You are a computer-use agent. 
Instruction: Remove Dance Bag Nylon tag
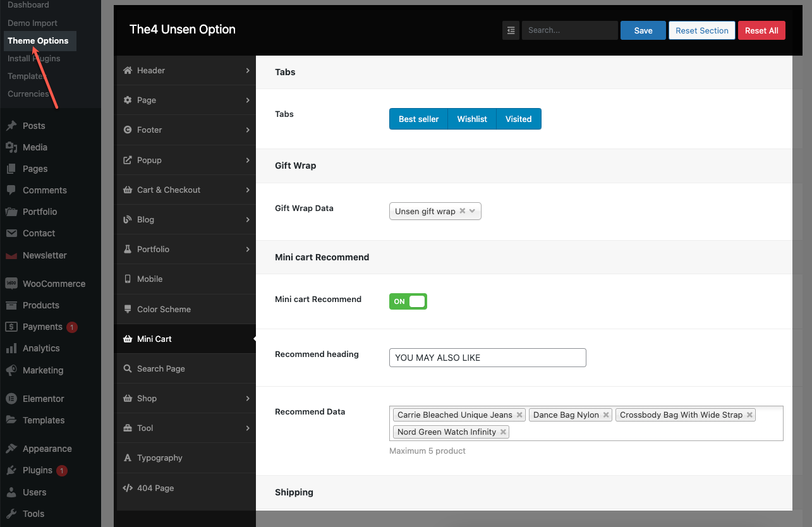606,415
